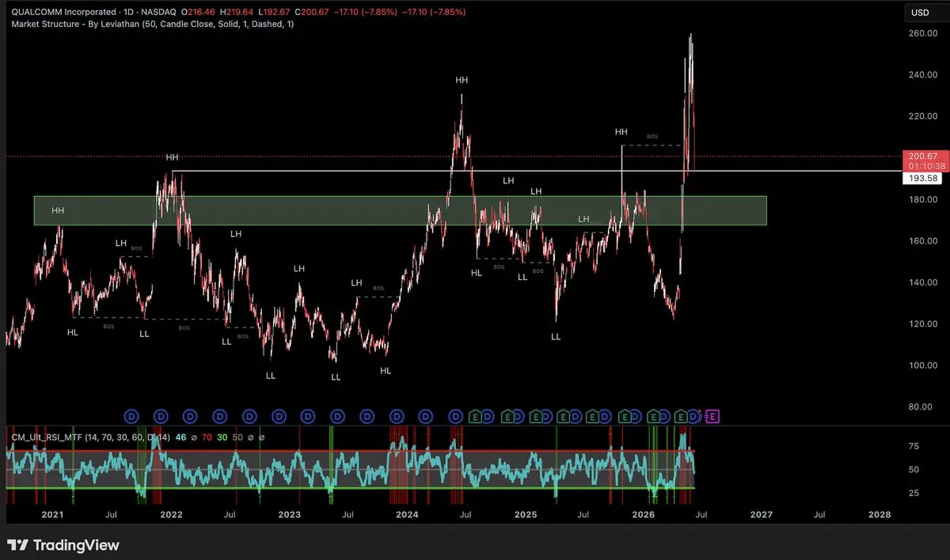Click the green 30 oversold legend value
The width and height of the screenshot is (950, 560).
[x=222, y=437]
